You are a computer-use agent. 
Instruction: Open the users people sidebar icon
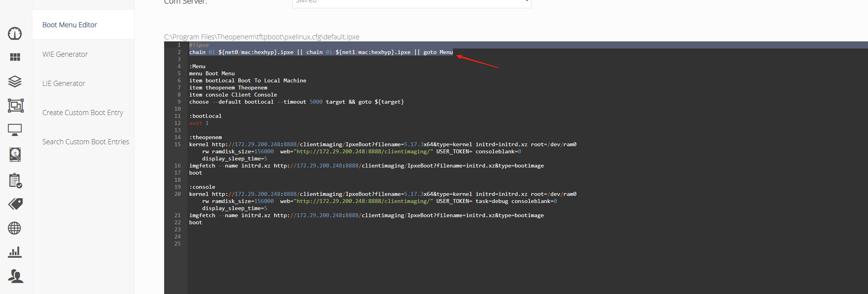pos(15,276)
